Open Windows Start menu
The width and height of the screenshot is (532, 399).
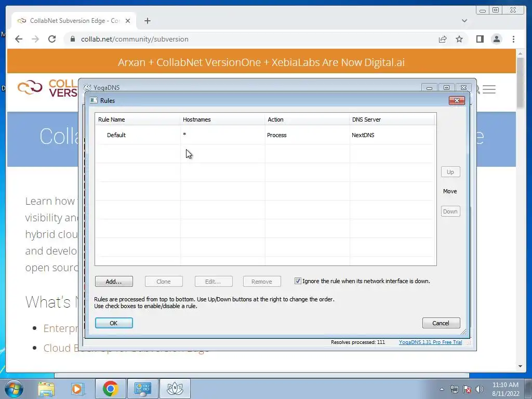pyautogui.click(x=14, y=389)
